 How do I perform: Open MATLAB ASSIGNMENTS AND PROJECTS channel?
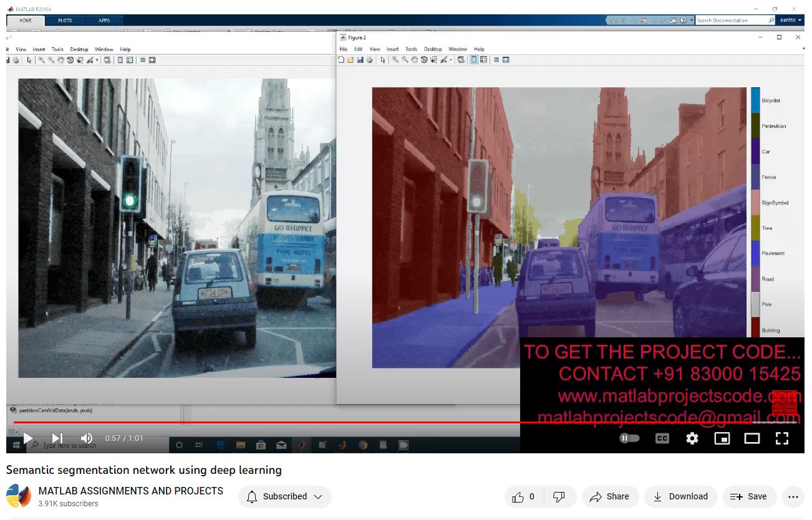[131, 491]
